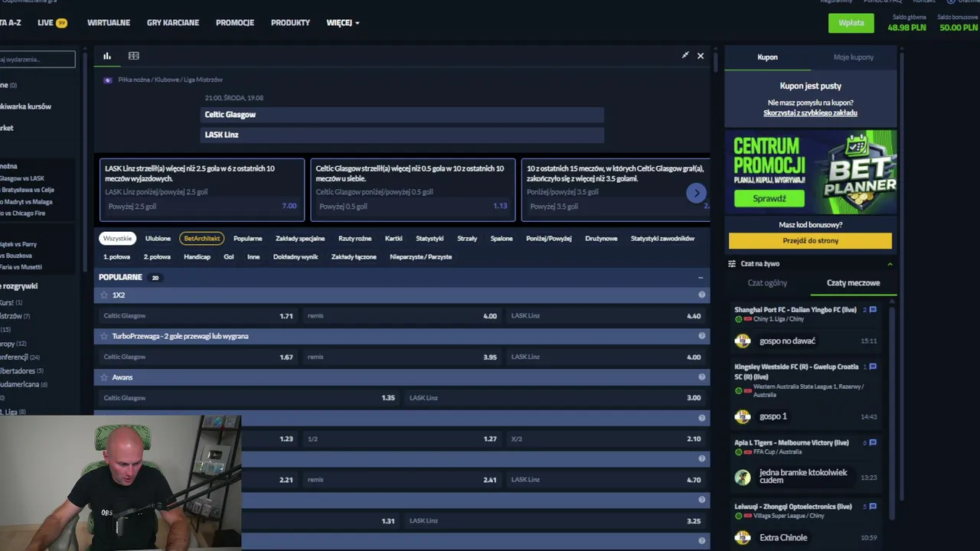Screen dimensions: 980x551
Task: Open help info for the 1X2 market
Action: (701, 295)
